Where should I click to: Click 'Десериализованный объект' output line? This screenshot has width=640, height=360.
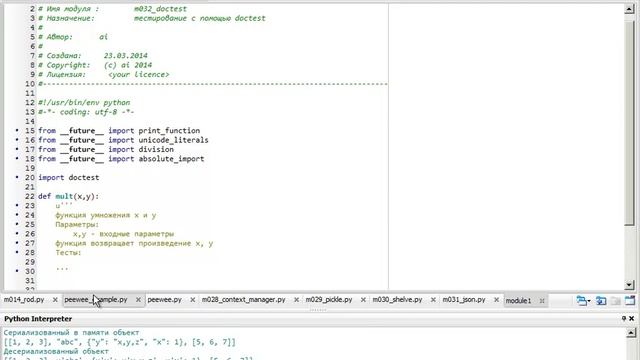(56, 351)
